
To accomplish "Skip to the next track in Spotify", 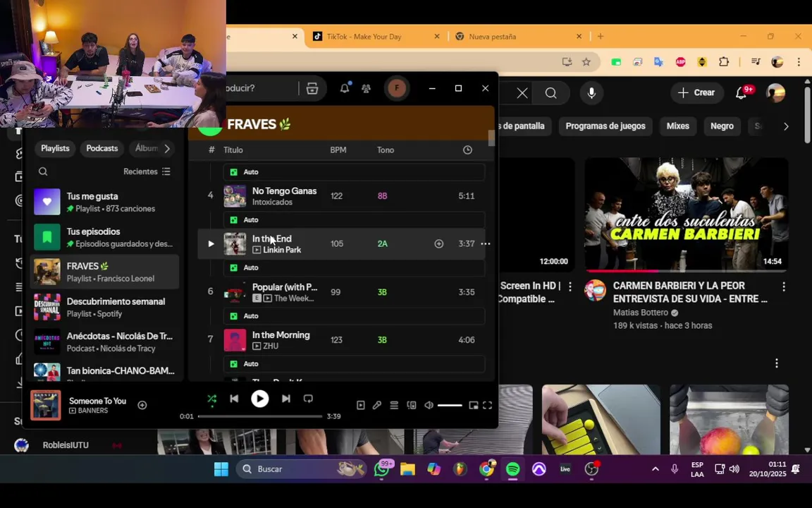I will pyautogui.click(x=286, y=399).
